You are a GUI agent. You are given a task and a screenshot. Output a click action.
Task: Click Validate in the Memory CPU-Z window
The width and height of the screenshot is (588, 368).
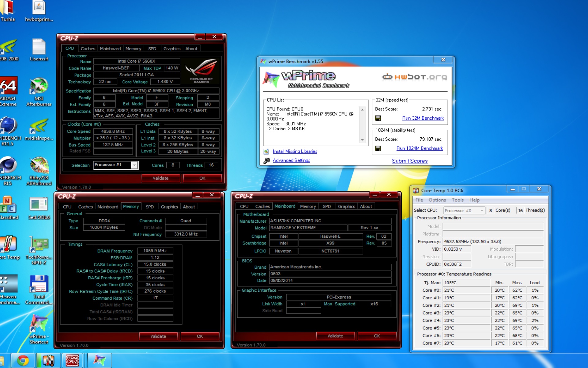click(158, 336)
